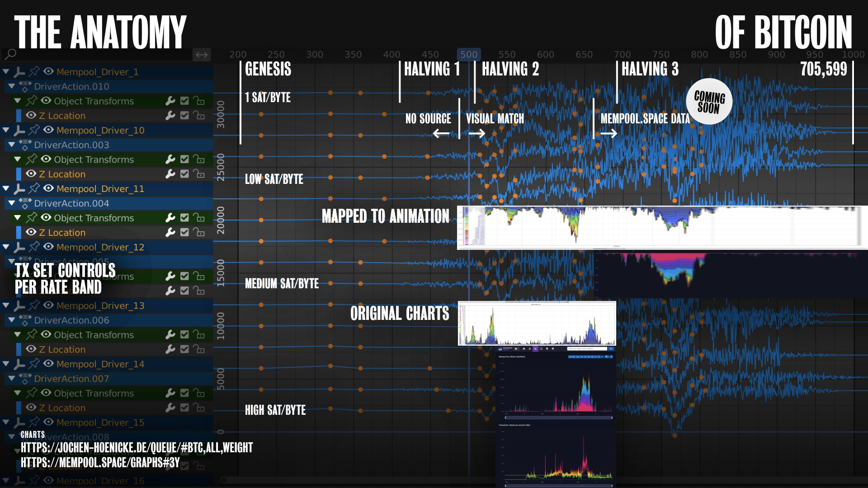Click the armature icon of Mempool_Driver_1

click(x=19, y=71)
